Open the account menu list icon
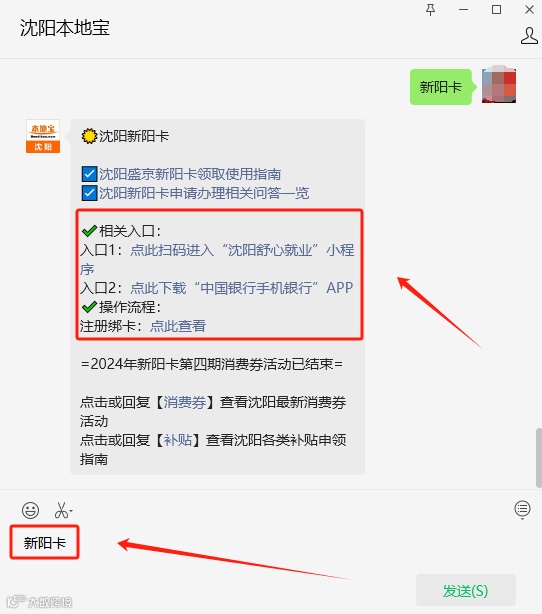542x614 pixels. pyautogui.click(x=522, y=509)
